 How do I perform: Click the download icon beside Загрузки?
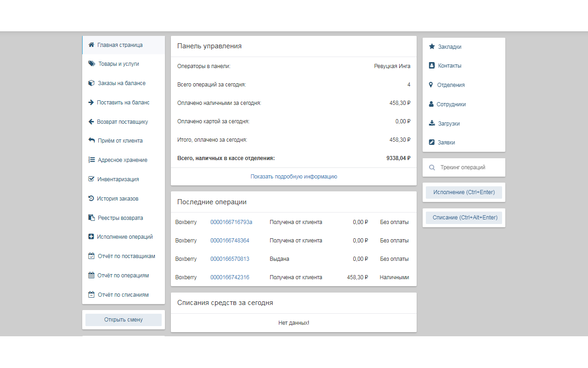tap(432, 124)
